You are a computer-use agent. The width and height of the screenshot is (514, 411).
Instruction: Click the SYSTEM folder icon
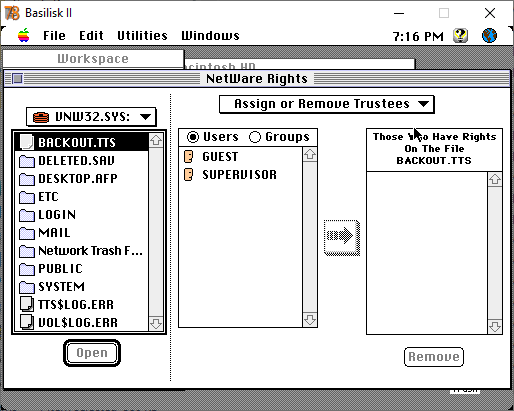point(27,287)
